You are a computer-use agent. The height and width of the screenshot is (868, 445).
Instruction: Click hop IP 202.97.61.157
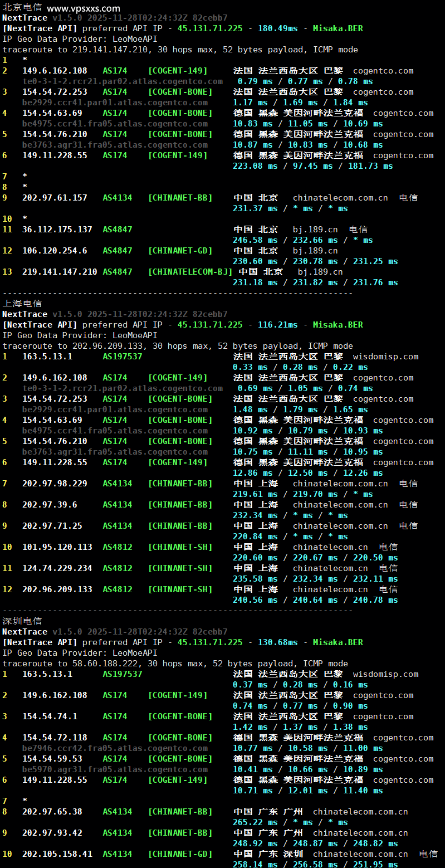pyautogui.click(x=55, y=198)
